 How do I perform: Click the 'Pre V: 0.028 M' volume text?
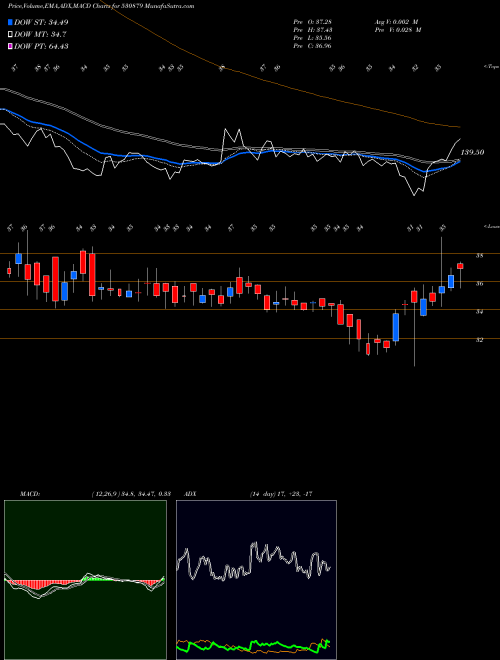(398, 30)
